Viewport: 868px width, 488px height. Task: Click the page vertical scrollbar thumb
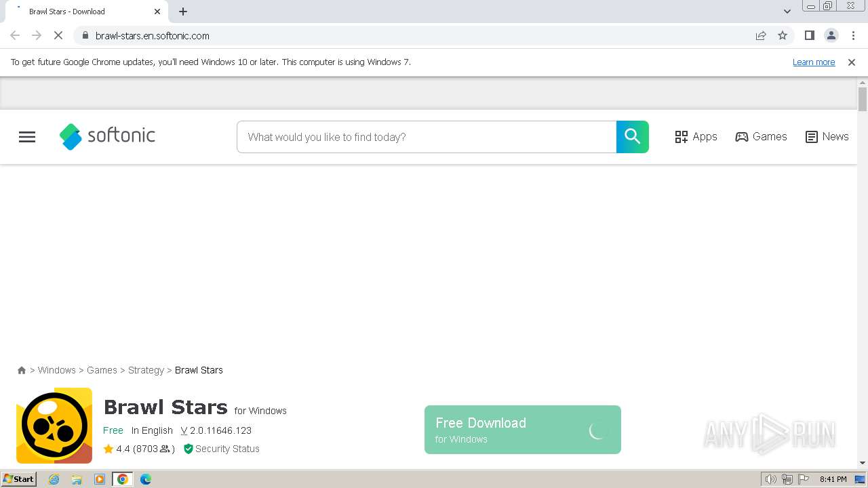[x=863, y=99]
